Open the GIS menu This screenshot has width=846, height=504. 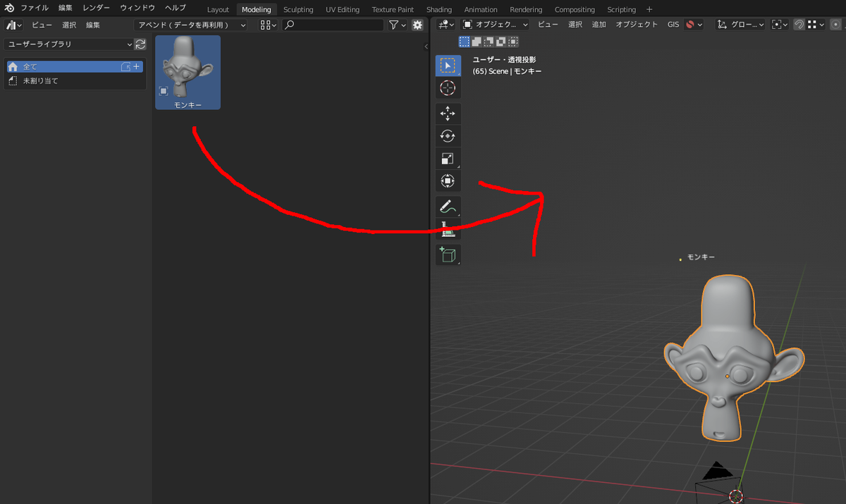(x=673, y=24)
